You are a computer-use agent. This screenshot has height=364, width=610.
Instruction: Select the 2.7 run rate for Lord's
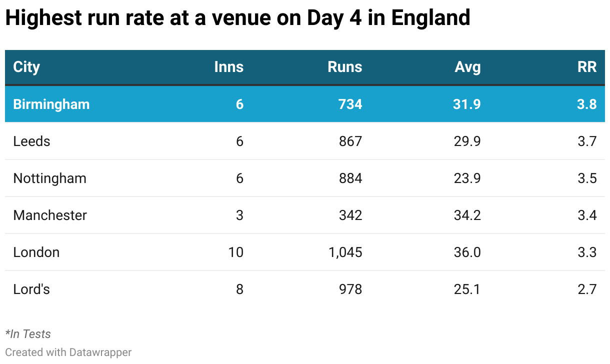pos(587,289)
